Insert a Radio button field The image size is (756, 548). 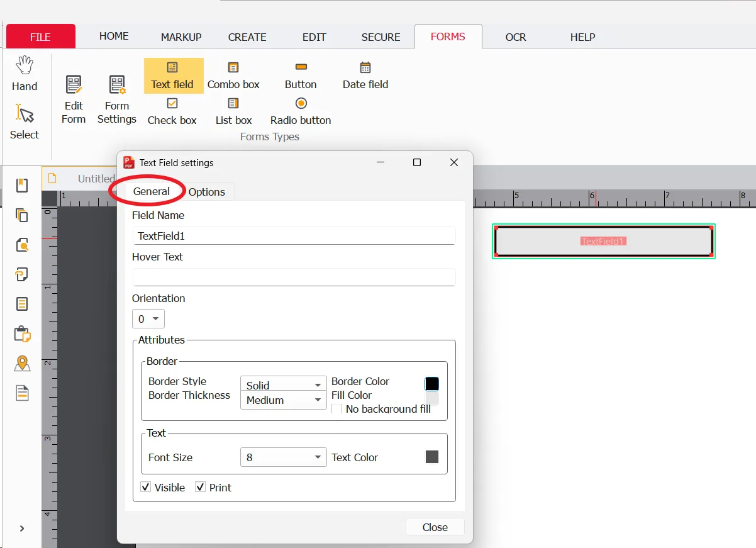click(301, 111)
